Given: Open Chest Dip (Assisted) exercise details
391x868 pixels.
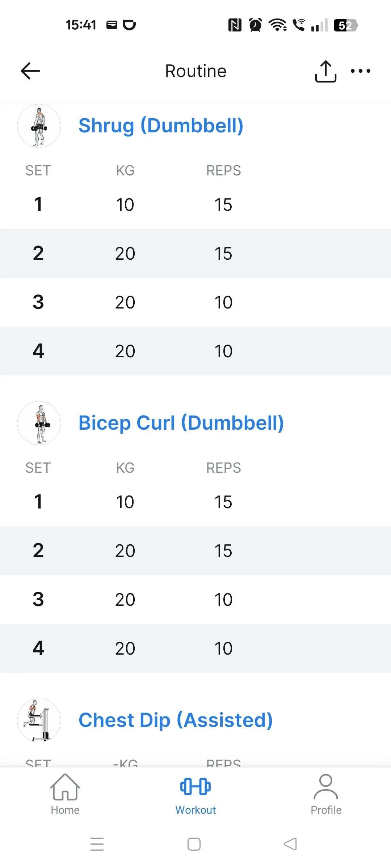Looking at the screenshot, I should click(x=176, y=720).
